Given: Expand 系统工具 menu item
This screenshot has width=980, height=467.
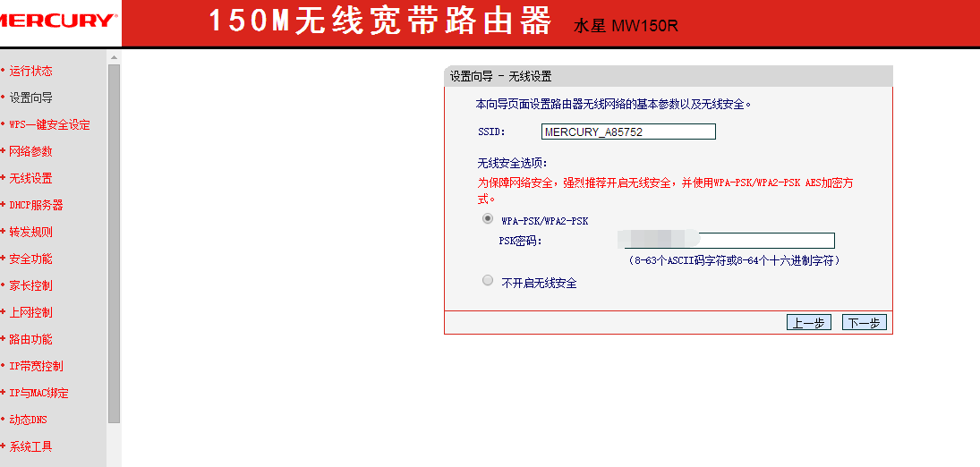Looking at the screenshot, I should (x=30, y=447).
